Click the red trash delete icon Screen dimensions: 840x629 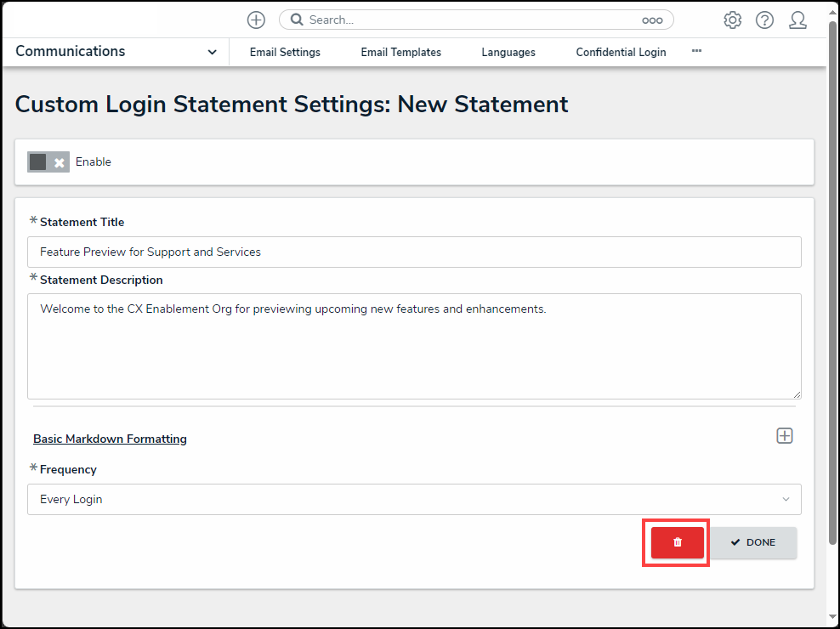[678, 542]
